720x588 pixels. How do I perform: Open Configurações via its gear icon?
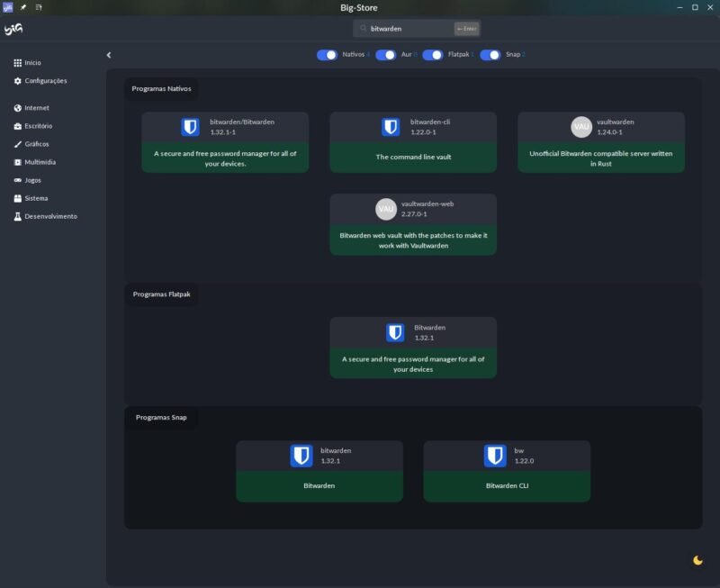17,81
